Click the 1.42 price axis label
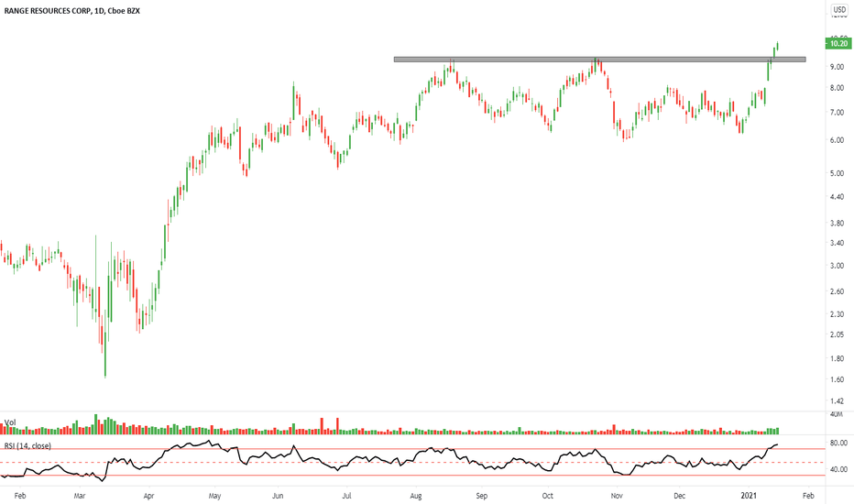This screenshot has height=504, width=854. [x=838, y=401]
